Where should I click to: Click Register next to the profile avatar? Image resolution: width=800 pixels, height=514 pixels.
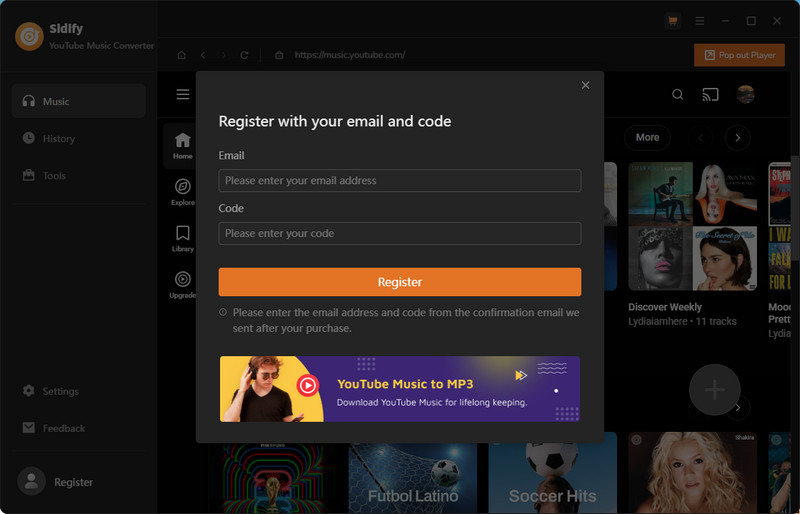(73, 482)
